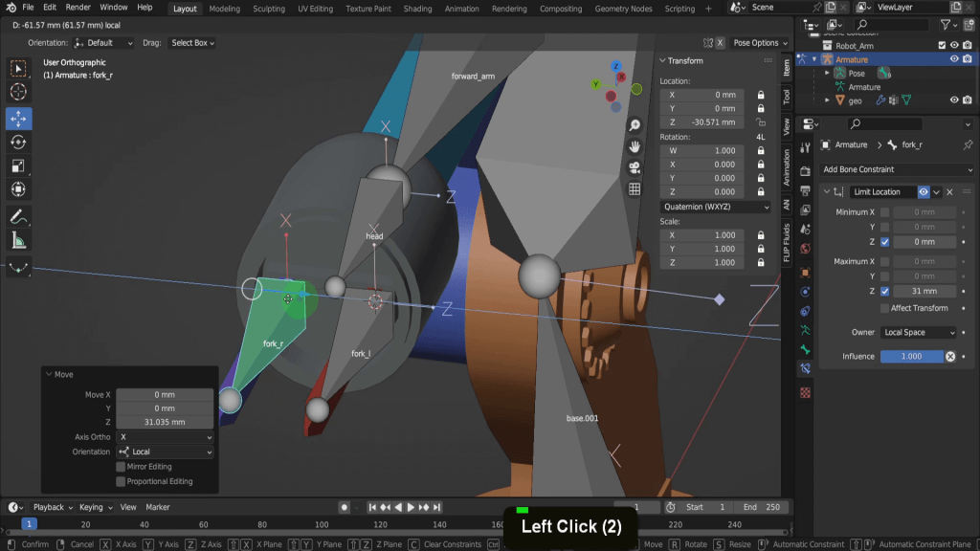Click the Pose Options button
The height and width of the screenshot is (551, 980).
point(756,43)
